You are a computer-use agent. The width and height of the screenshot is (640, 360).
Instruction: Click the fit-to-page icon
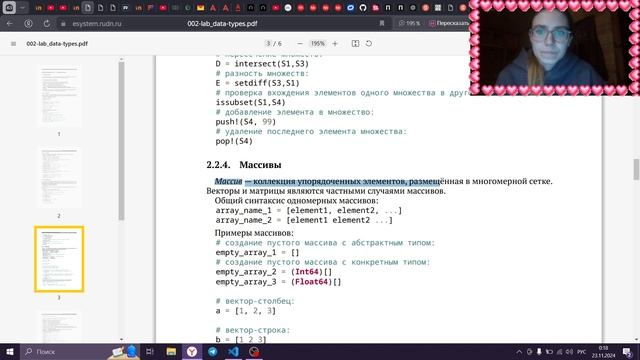coord(356,44)
